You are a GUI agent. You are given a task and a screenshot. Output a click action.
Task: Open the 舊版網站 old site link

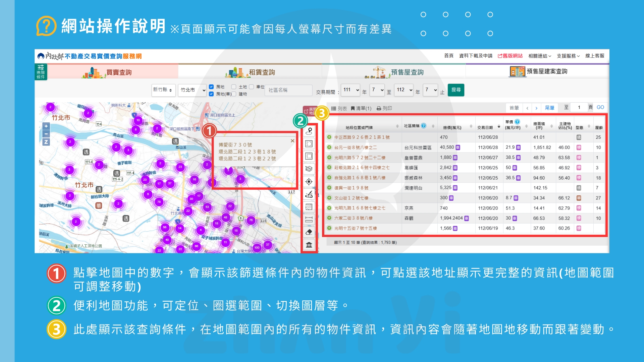point(510,56)
